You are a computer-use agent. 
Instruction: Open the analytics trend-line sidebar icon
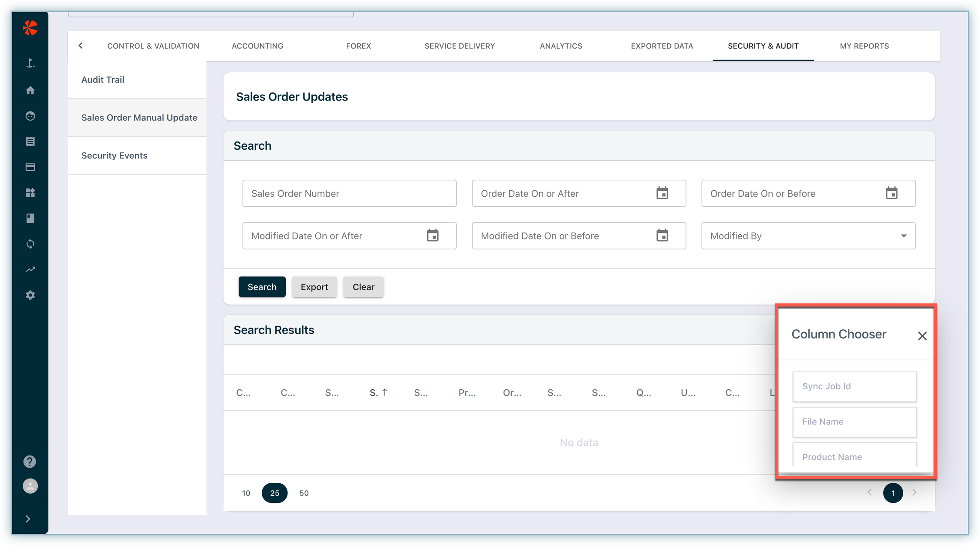pos(30,270)
